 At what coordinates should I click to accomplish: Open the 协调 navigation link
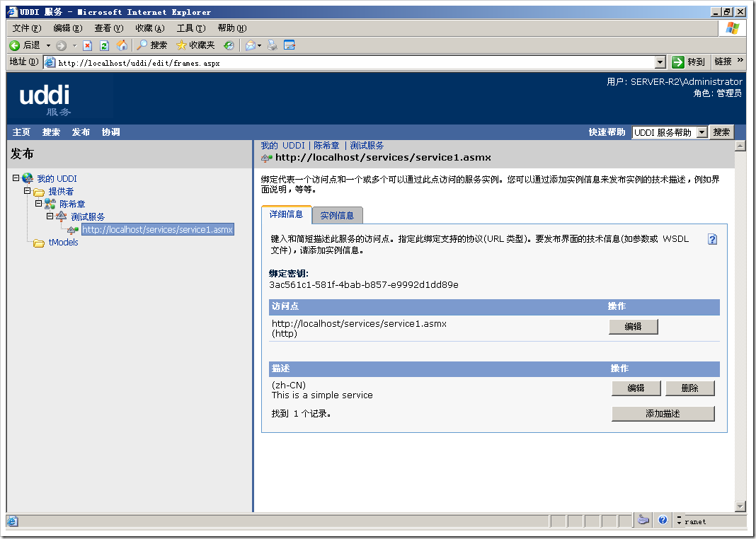pos(111,132)
